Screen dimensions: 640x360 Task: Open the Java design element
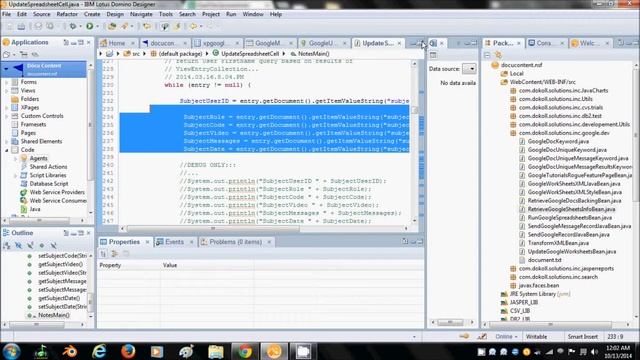click(x=35, y=209)
